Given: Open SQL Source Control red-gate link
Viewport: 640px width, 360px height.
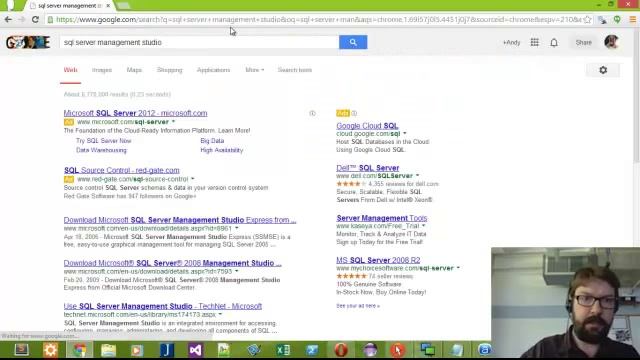Looking at the screenshot, I should coord(122,170).
